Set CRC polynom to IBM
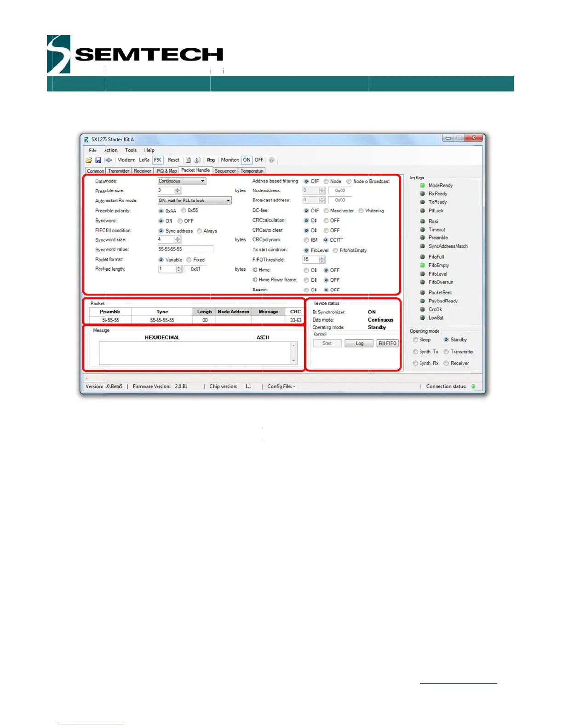Viewport: 563px width, 728px height. [x=306, y=240]
